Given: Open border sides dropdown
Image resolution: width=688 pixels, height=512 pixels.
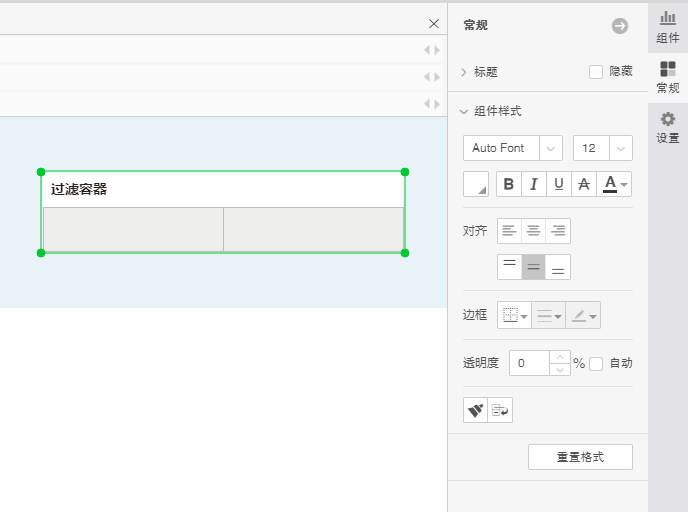Looking at the screenshot, I should click(514, 315).
